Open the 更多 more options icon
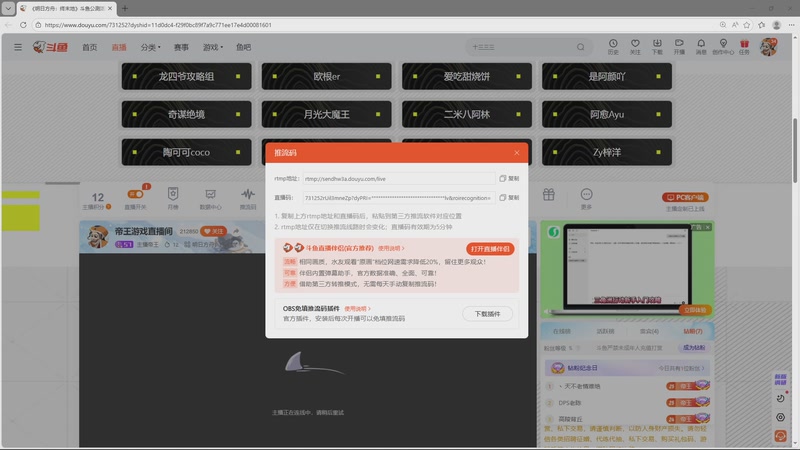Screen dimensions: 800x450 [x=586, y=198]
